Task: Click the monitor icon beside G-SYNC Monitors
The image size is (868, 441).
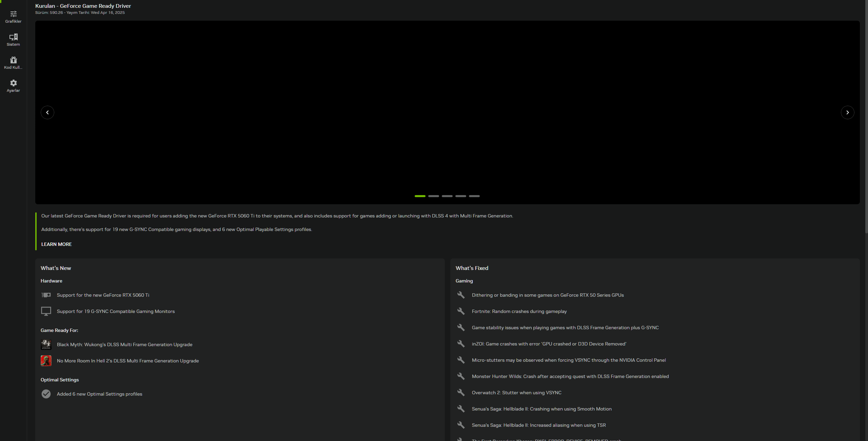Action: click(46, 311)
